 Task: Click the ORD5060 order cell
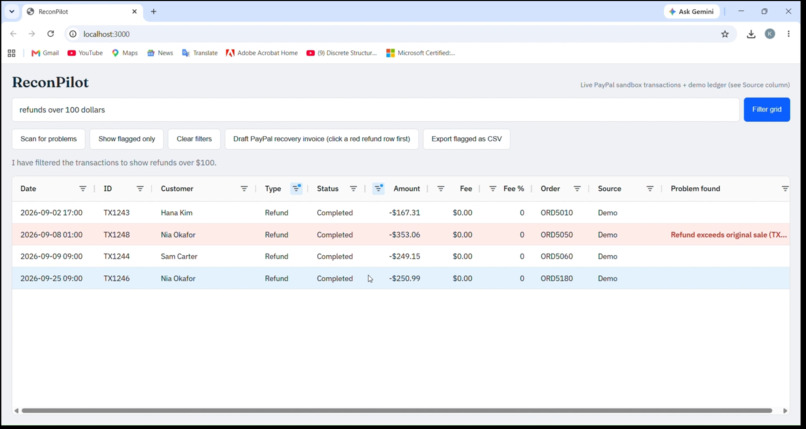557,256
